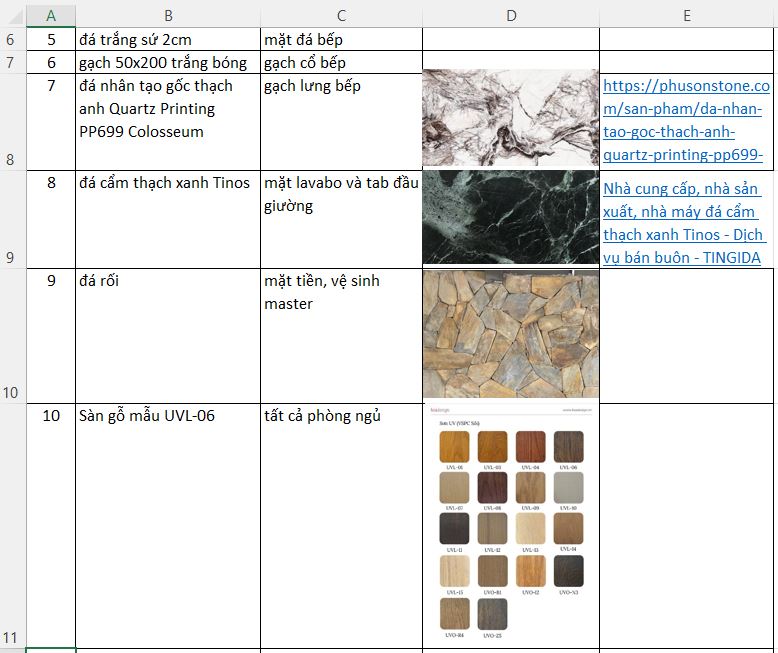
Task: Select column E header
Action: pyautogui.click(x=687, y=14)
